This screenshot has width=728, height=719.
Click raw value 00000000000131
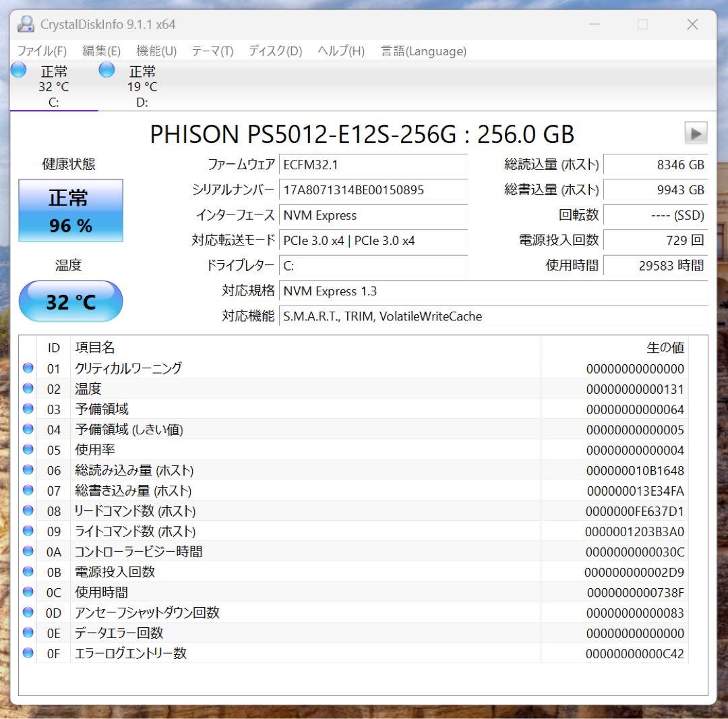(635, 389)
